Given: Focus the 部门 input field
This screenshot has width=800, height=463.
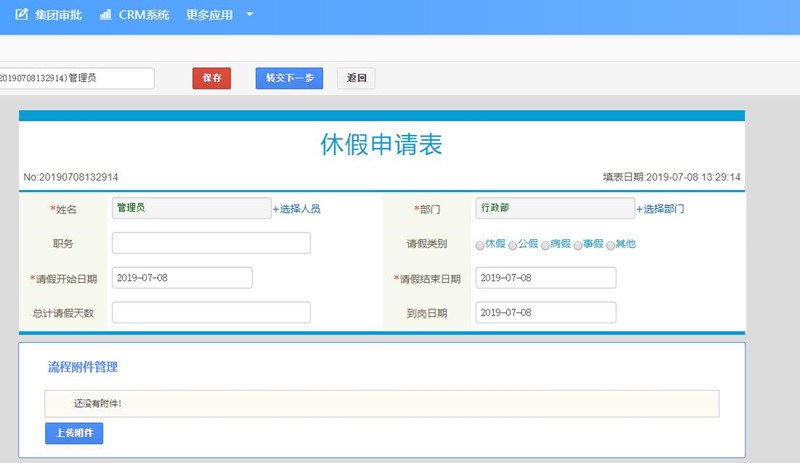Looking at the screenshot, I should pos(555,208).
